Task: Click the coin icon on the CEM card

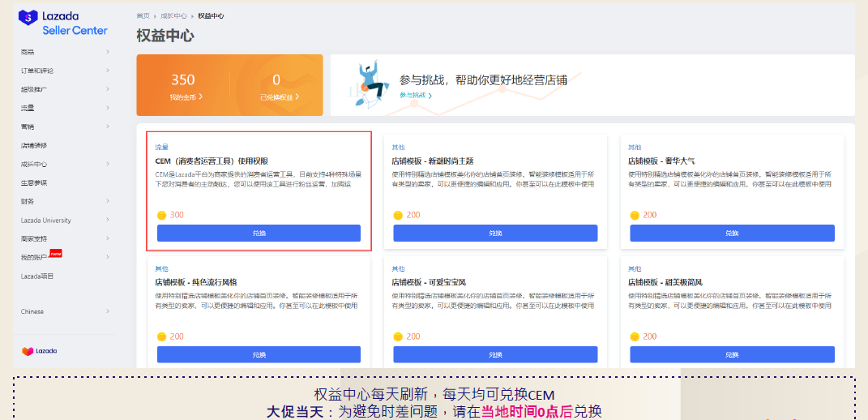Action: 161,215
